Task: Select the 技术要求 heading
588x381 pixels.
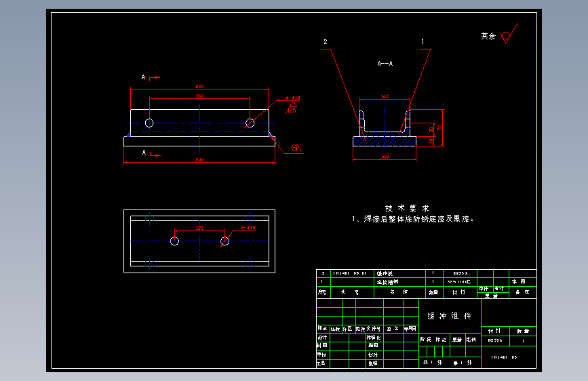Action: 407,208
